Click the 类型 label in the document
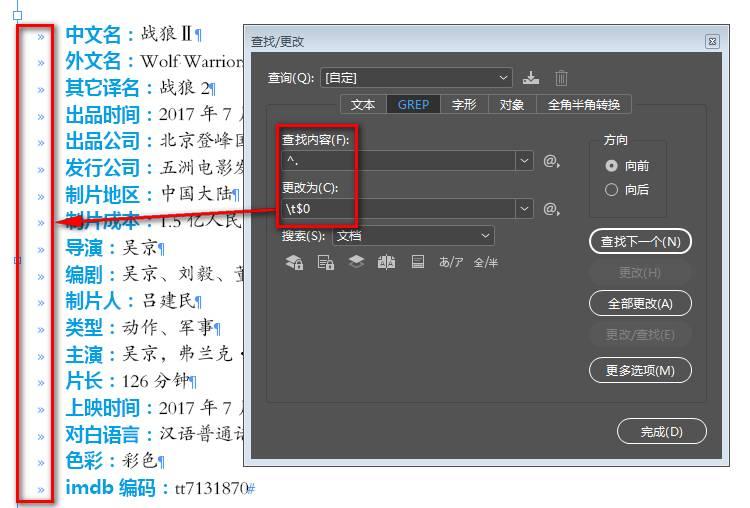Image resolution: width=750 pixels, height=508 pixels. click(84, 328)
